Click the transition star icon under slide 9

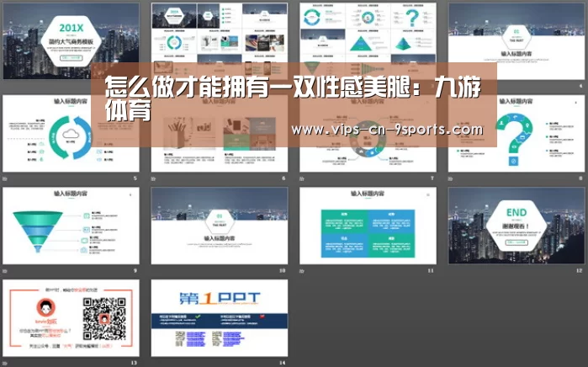click(5, 271)
